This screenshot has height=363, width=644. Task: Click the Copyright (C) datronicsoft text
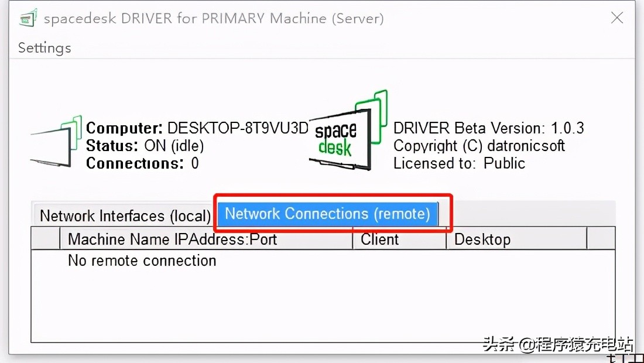(x=479, y=146)
